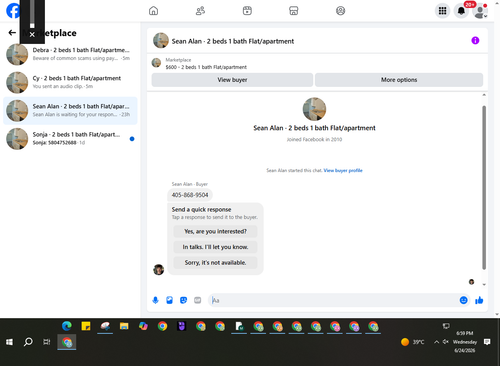Open the $600 listing thumbnail
This screenshot has width=500, height=366.
coord(156,63)
